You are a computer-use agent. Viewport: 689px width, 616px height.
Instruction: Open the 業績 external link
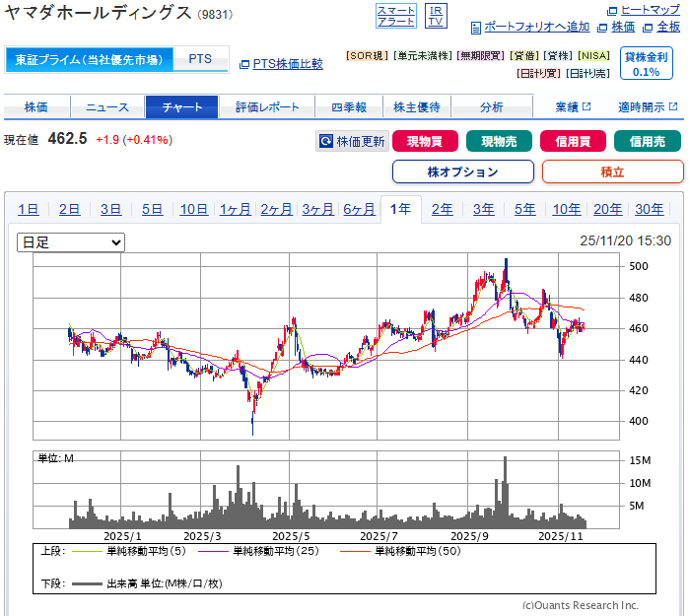573,106
